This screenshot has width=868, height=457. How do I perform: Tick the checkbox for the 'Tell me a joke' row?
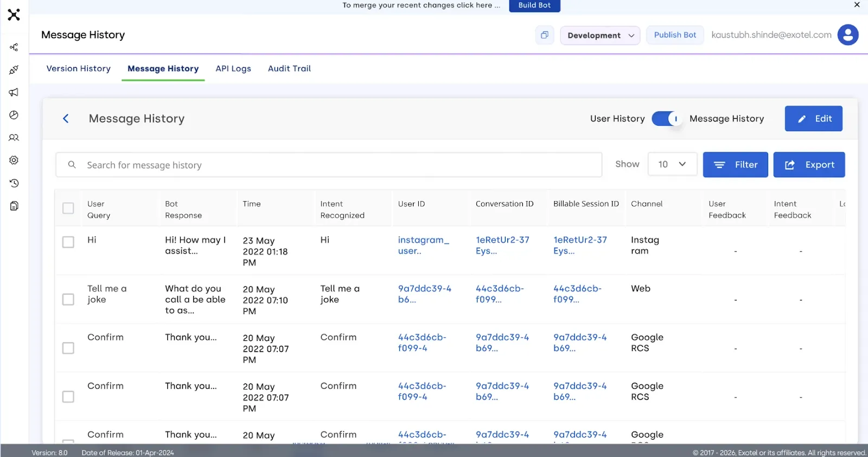tap(68, 299)
